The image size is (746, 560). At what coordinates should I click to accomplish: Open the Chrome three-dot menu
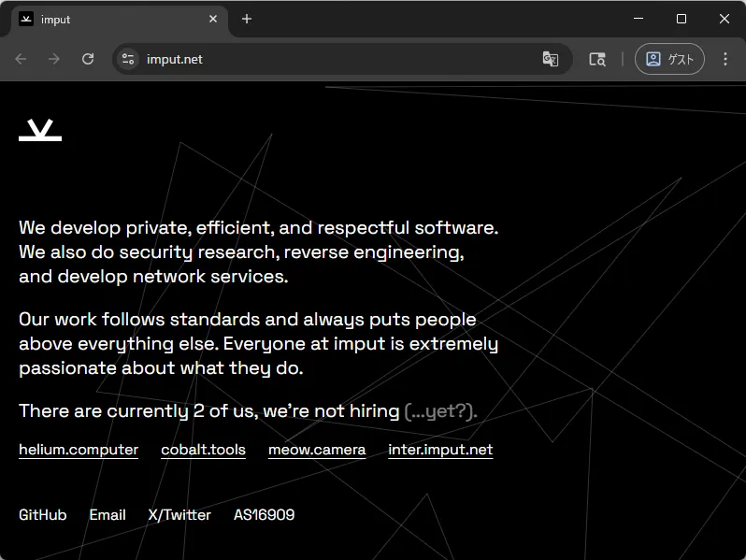(725, 59)
